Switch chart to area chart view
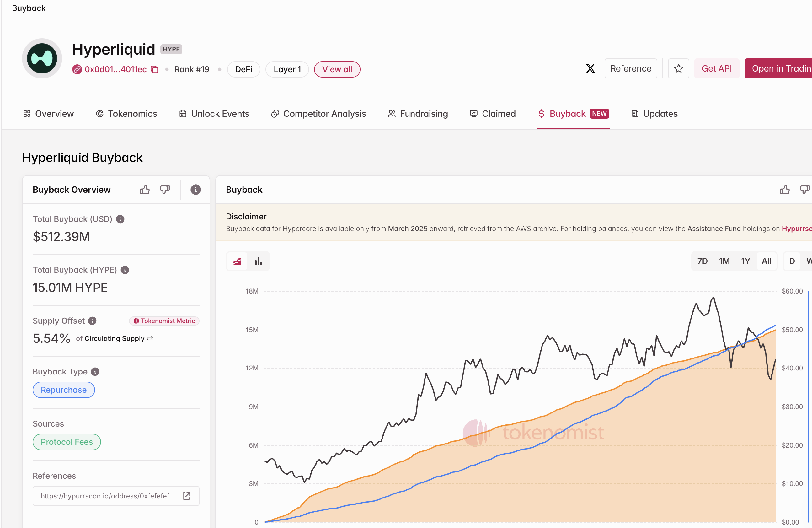The image size is (812, 528). point(237,261)
